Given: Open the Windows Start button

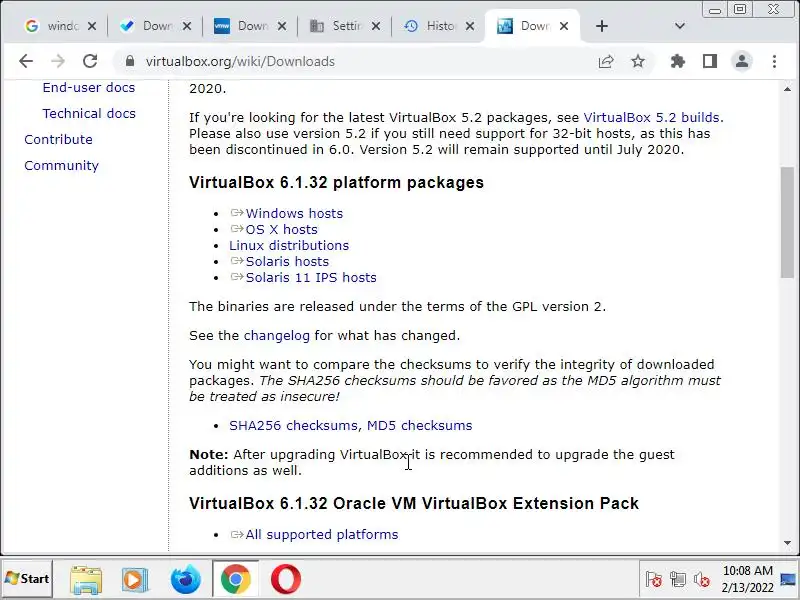Looking at the screenshot, I should pyautogui.click(x=27, y=579).
